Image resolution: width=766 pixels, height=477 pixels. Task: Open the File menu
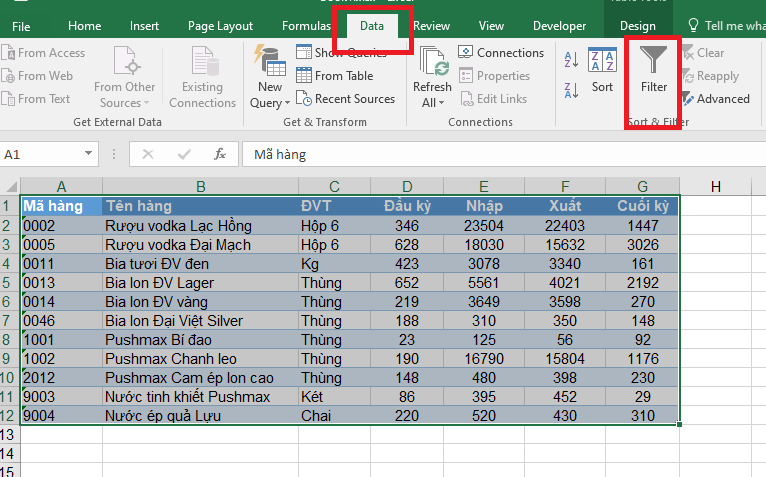[21, 26]
